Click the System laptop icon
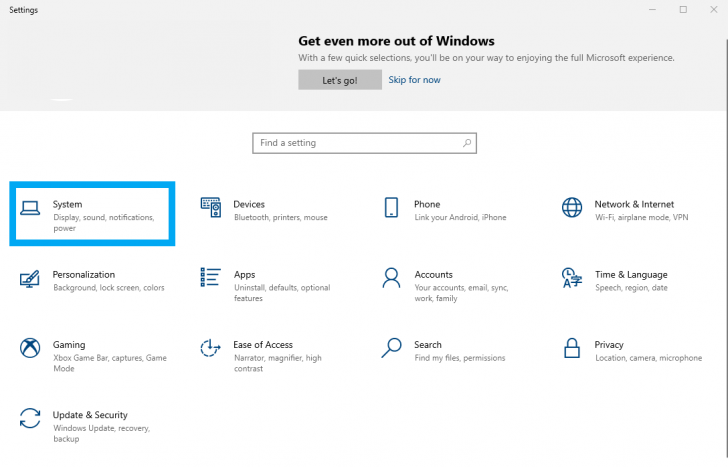Image resolution: width=728 pixels, height=467 pixels. [30, 208]
